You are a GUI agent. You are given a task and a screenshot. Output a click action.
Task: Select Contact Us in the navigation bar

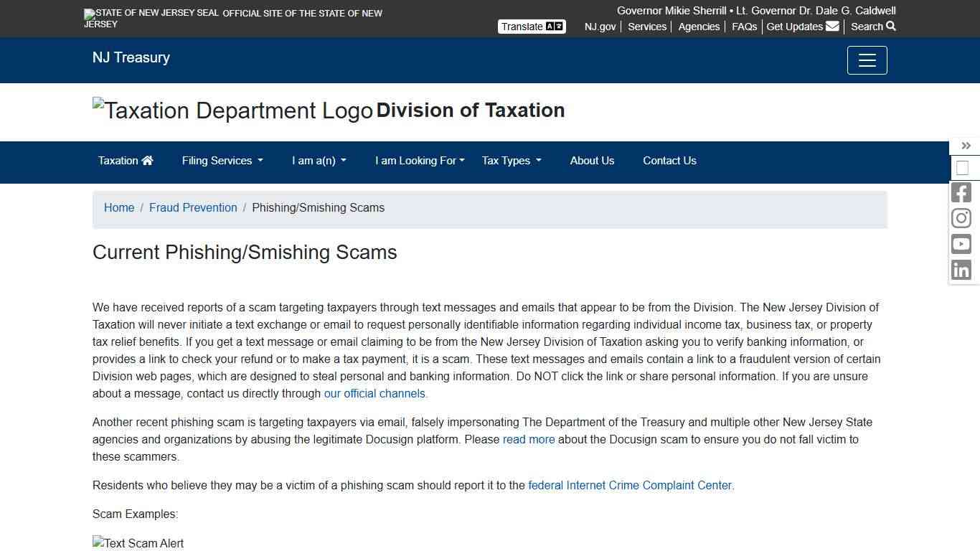point(669,161)
